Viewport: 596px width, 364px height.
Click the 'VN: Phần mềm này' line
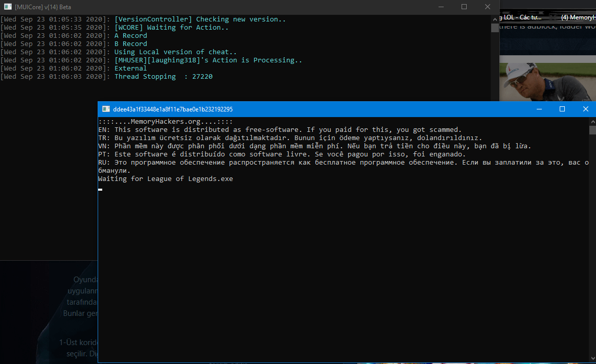pyautogui.click(x=314, y=146)
